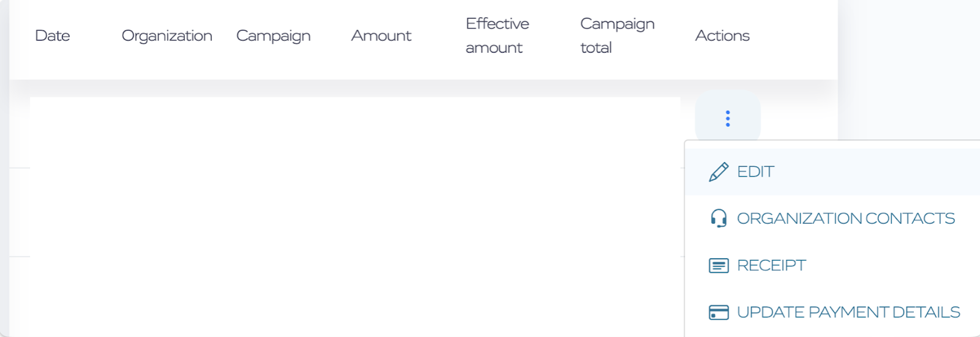Click the receipt document icon
This screenshot has height=337, width=980.
[718, 265]
